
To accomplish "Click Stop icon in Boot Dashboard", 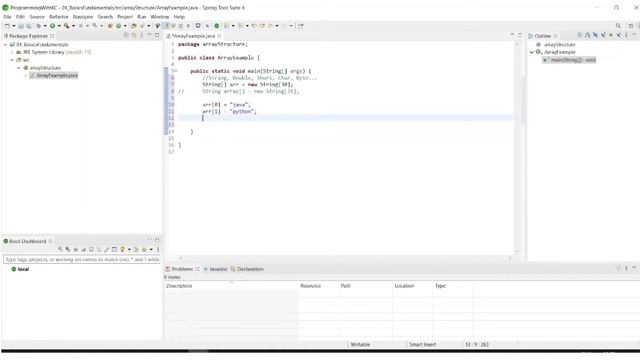I will (x=76, y=249).
